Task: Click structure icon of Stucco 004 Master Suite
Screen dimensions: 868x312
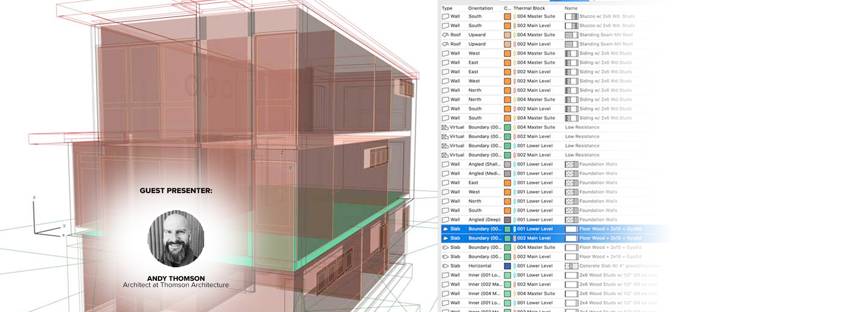Action: [571, 16]
